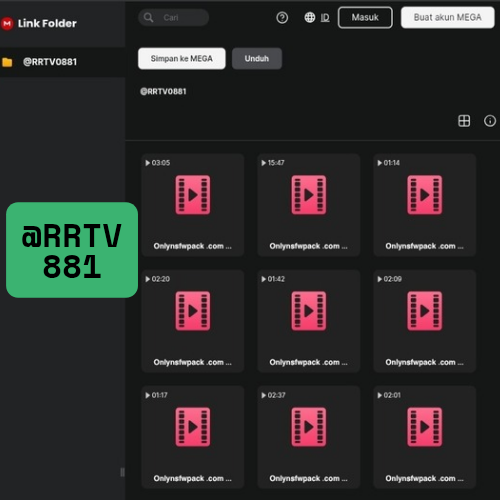This screenshot has width=500, height=500.
Task: Open the @RRTV0881 folder icon in sidebar
Action: (x=7, y=62)
